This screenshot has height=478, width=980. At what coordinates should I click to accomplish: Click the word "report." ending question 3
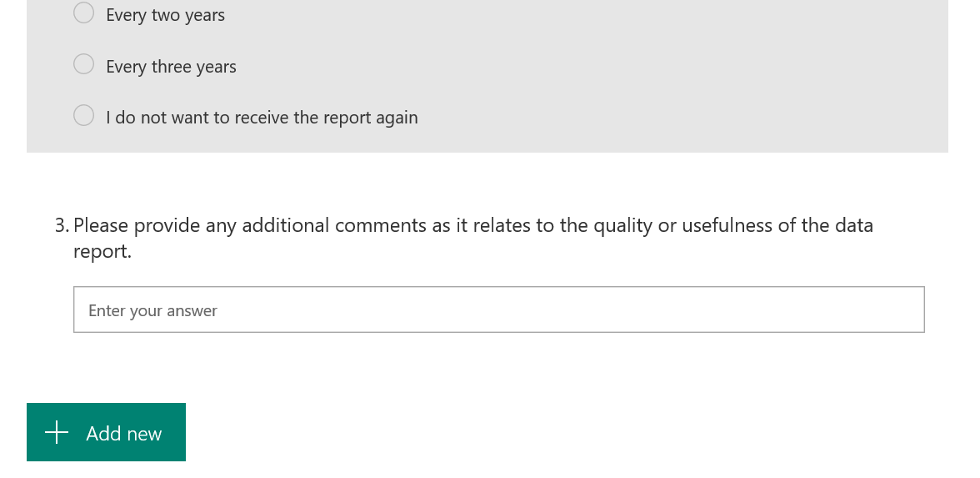(102, 251)
